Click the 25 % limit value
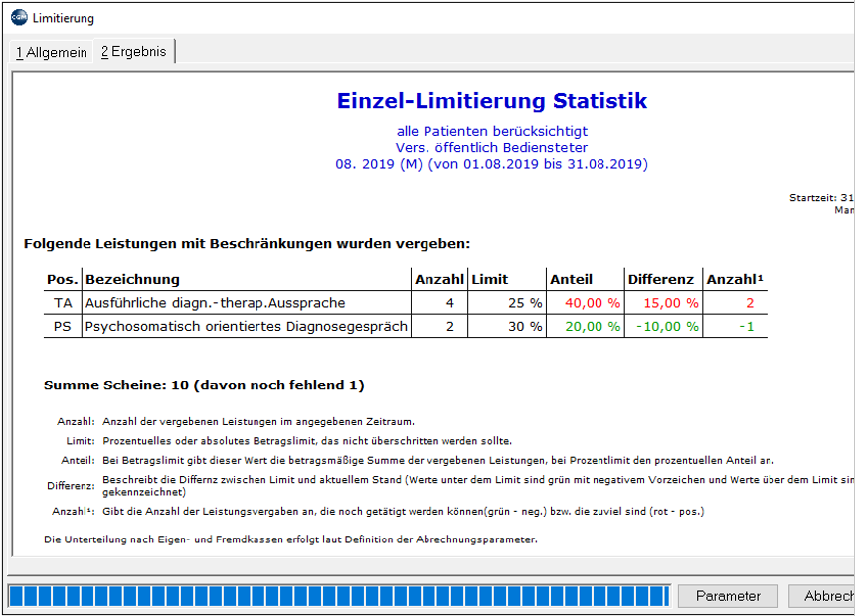Viewport: 855px width, 616px height. (x=525, y=303)
